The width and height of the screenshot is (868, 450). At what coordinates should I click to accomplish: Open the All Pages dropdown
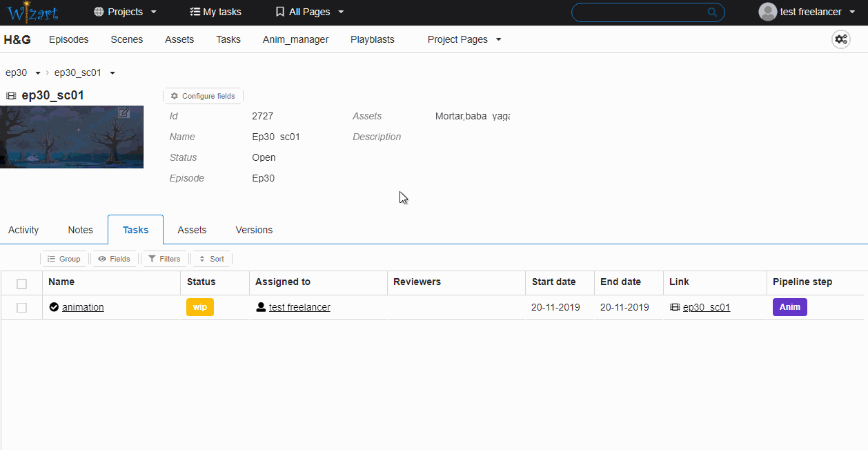point(309,12)
